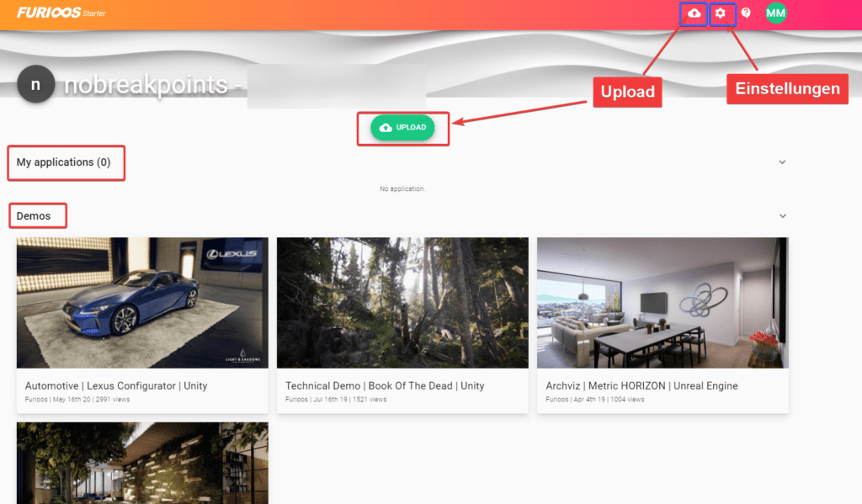Click the 'No application.' message
The width and height of the screenshot is (862, 504).
(402, 189)
